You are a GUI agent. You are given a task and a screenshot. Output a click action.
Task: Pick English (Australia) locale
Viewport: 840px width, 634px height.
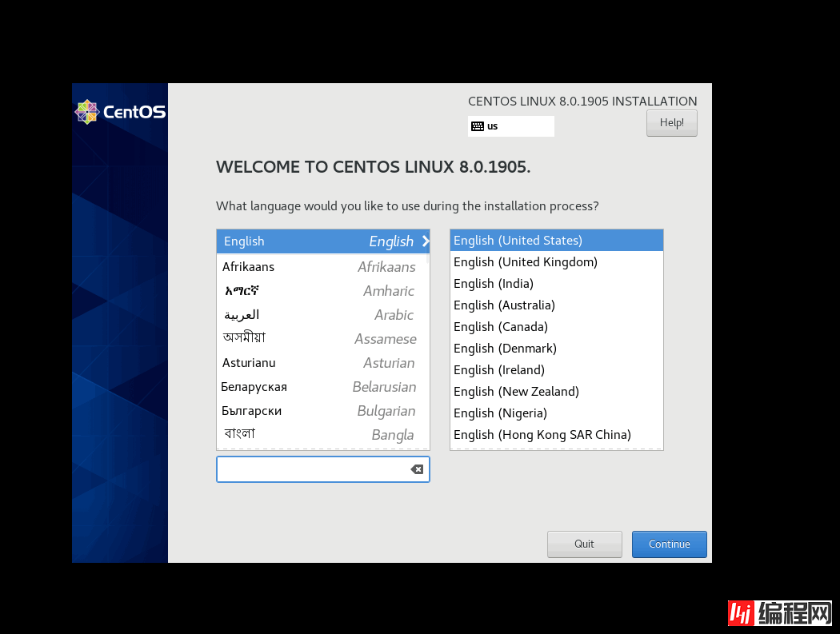(x=504, y=305)
